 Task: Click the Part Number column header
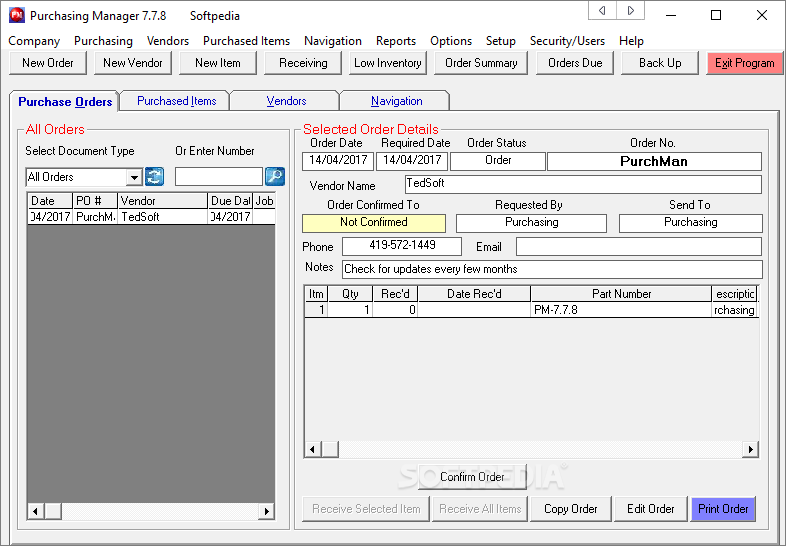[621, 294]
